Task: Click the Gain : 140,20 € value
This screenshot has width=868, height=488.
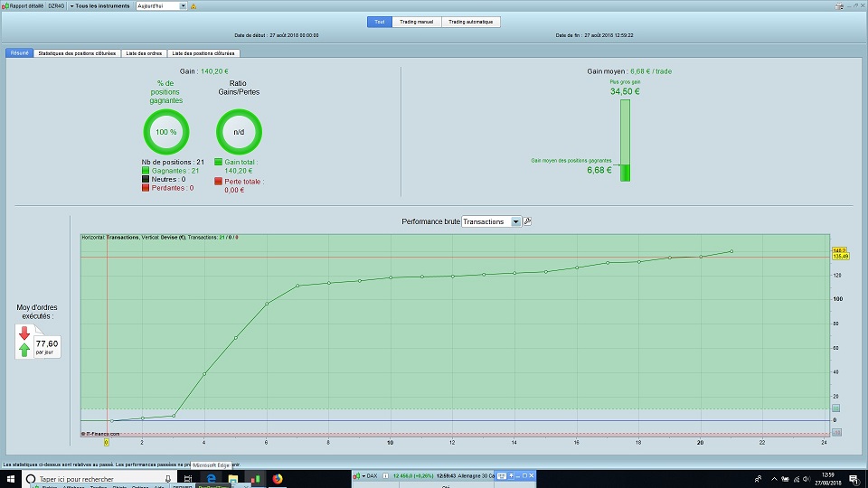Action: click(203, 71)
